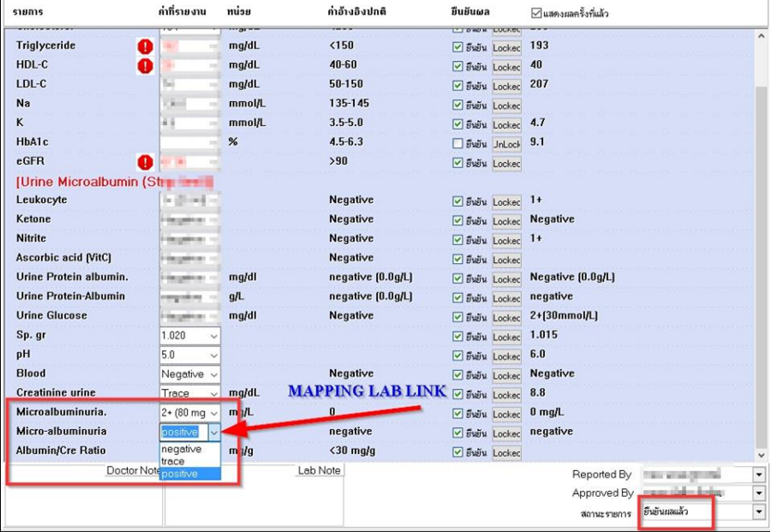The image size is (772, 532).
Task: Toggle the confirm checkbox for Leukocyte
Action: point(458,201)
